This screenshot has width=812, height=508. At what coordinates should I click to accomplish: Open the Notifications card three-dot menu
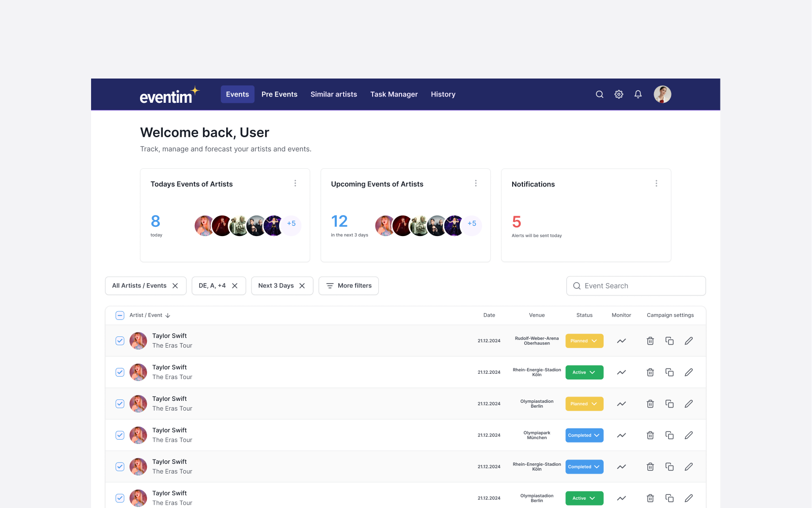click(656, 184)
